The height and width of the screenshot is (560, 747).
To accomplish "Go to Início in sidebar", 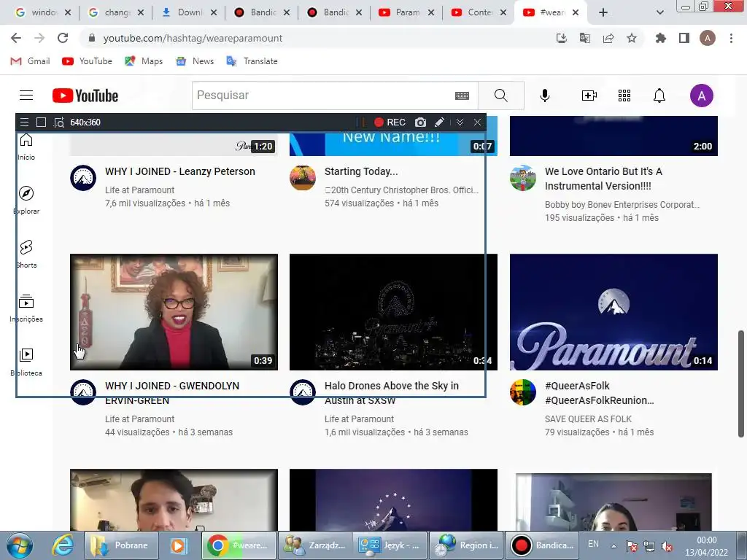I will (26, 147).
